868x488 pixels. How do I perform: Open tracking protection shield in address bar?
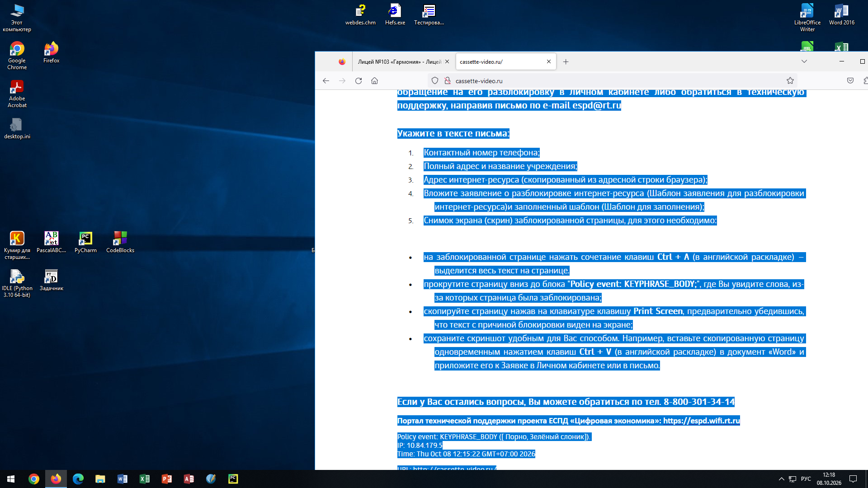435,81
